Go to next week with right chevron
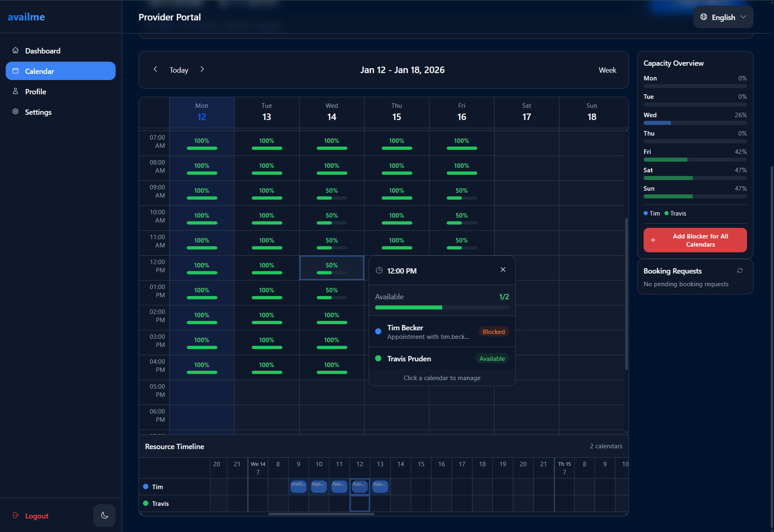This screenshot has width=774, height=532. point(202,69)
